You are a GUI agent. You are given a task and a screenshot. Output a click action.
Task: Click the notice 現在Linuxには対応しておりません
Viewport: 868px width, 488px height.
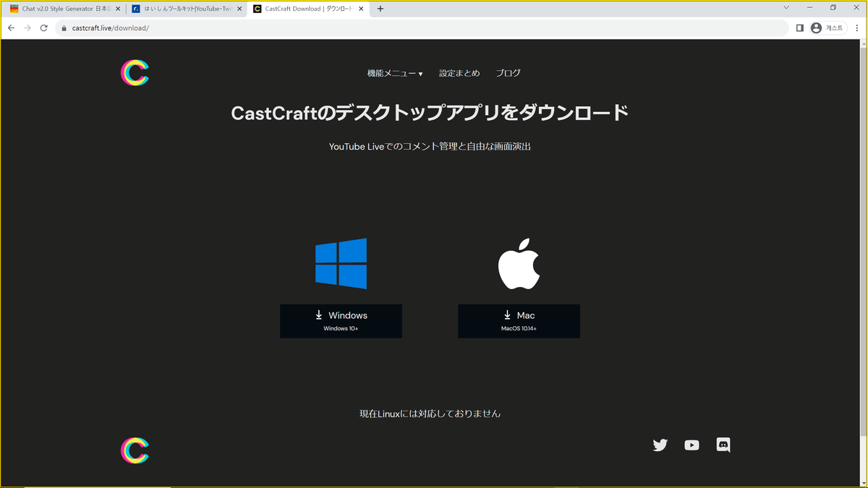coord(430,414)
